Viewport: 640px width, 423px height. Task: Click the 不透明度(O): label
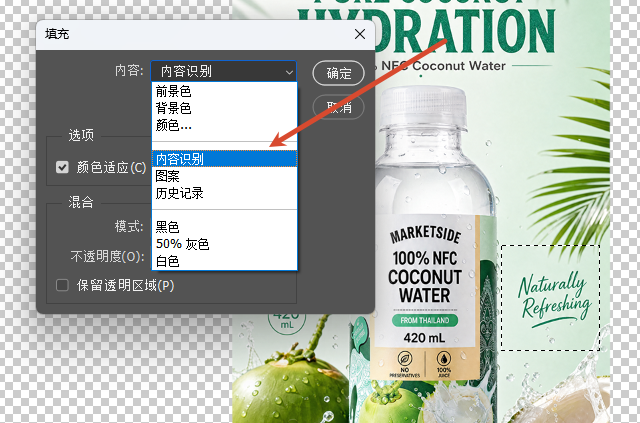[x=108, y=256]
